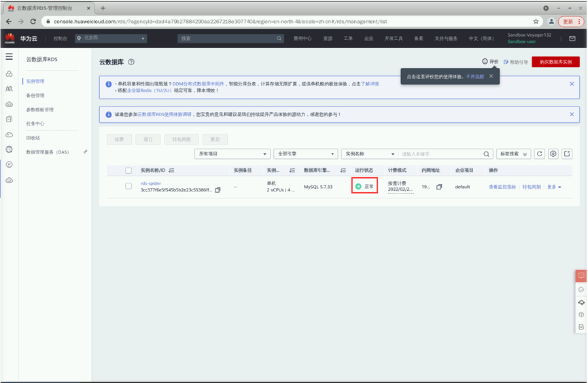Click the 控制台 link in header
Viewport: 588px width, 383px height.
pyautogui.click(x=60, y=38)
